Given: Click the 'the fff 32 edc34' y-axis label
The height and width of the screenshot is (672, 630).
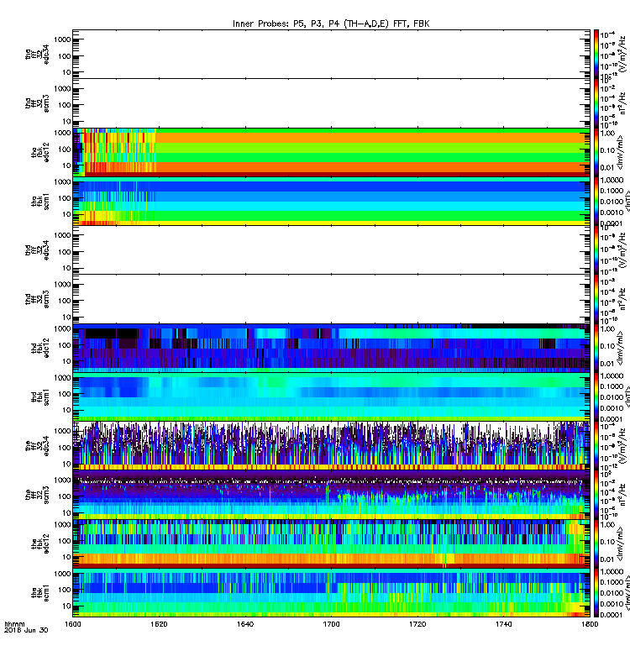Looking at the screenshot, I should 37,446.
